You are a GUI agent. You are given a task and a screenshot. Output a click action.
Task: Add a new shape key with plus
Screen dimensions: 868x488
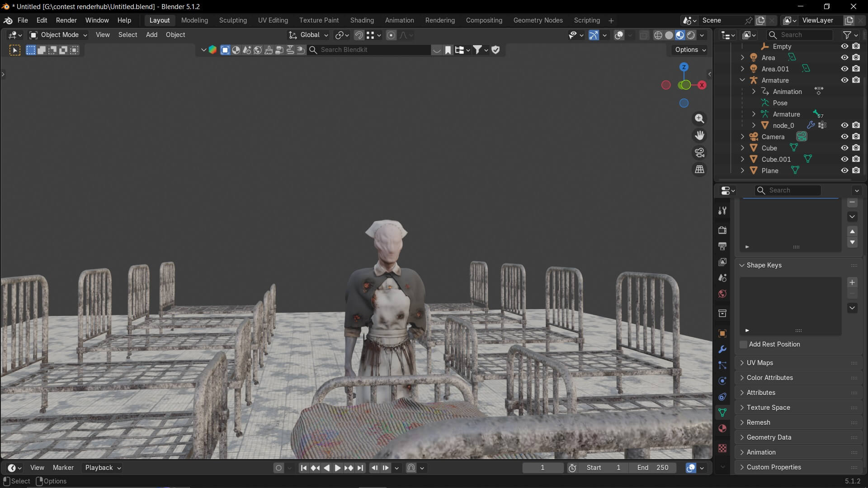tap(852, 282)
